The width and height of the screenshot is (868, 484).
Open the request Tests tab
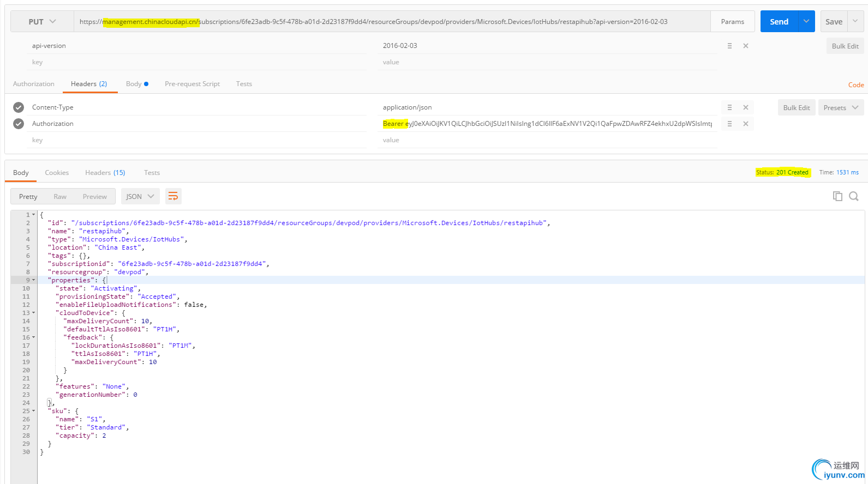tap(244, 84)
